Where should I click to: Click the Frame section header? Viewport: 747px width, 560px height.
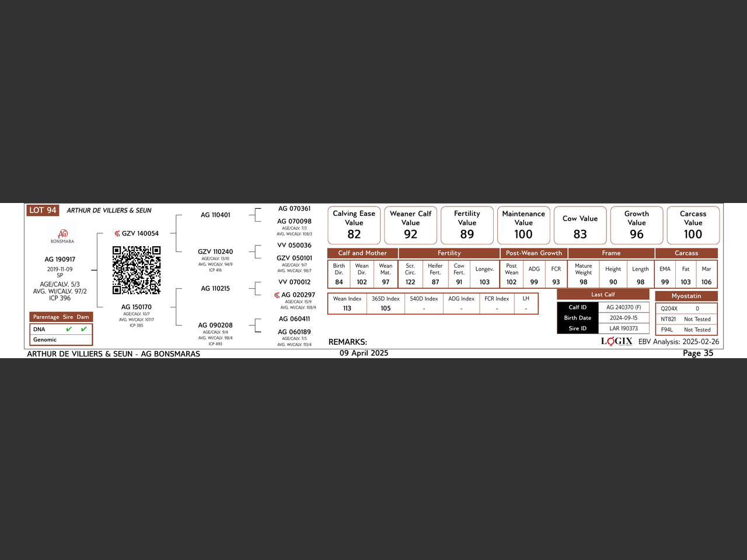pyautogui.click(x=611, y=253)
